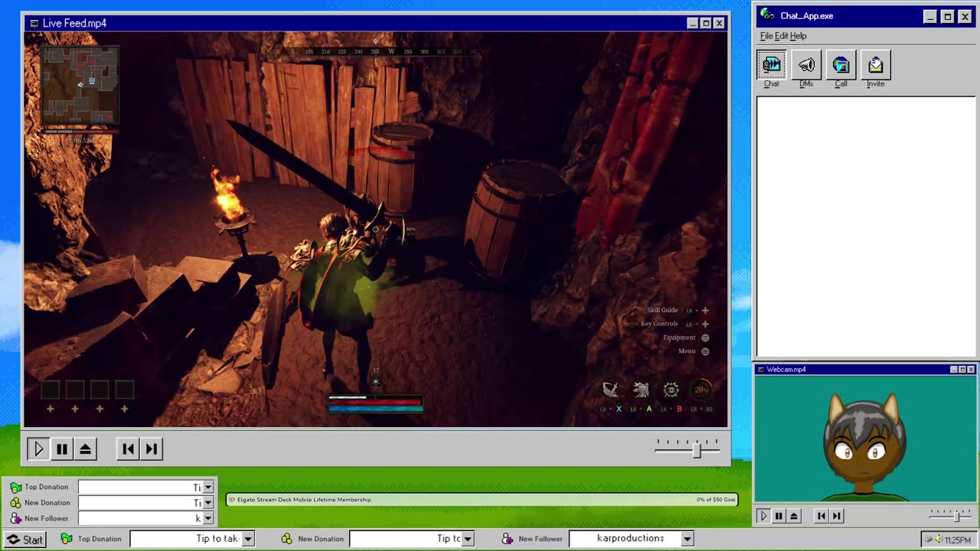Click the New Follower person icon in panel
The image size is (980, 551).
point(15,518)
